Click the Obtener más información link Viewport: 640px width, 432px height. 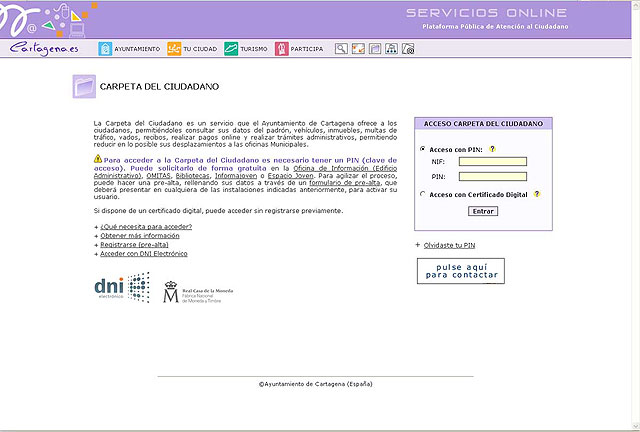(138, 236)
